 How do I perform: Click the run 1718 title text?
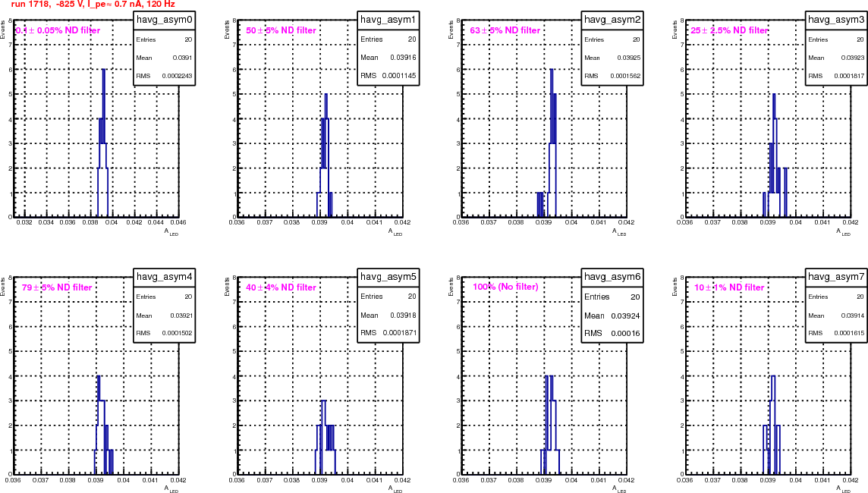pos(93,5)
